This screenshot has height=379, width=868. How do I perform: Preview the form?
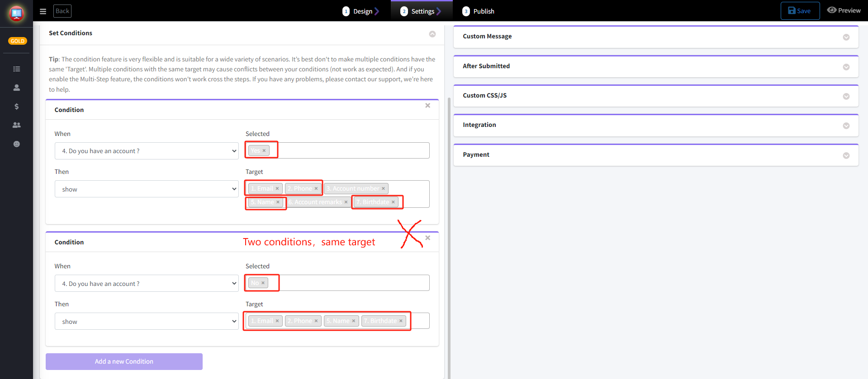[844, 10]
